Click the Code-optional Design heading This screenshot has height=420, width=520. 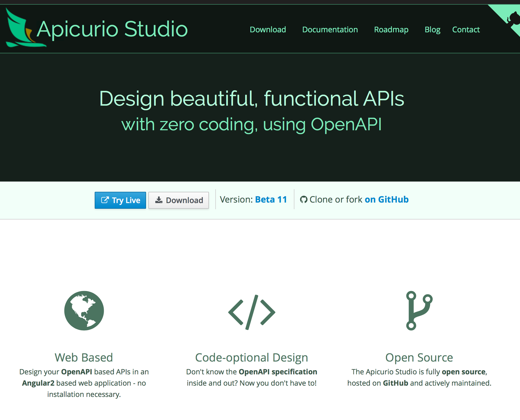[251, 357]
